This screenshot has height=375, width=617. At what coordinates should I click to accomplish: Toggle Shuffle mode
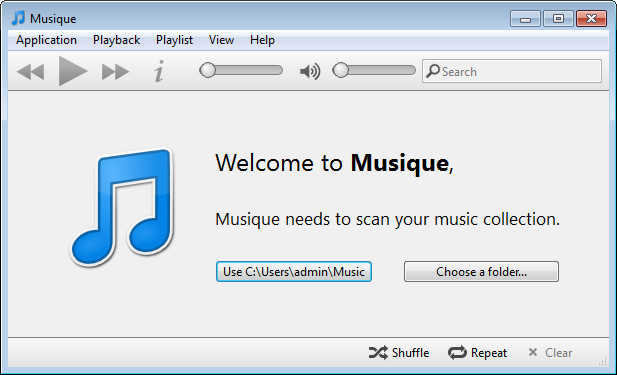pyautogui.click(x=399, y=353)
